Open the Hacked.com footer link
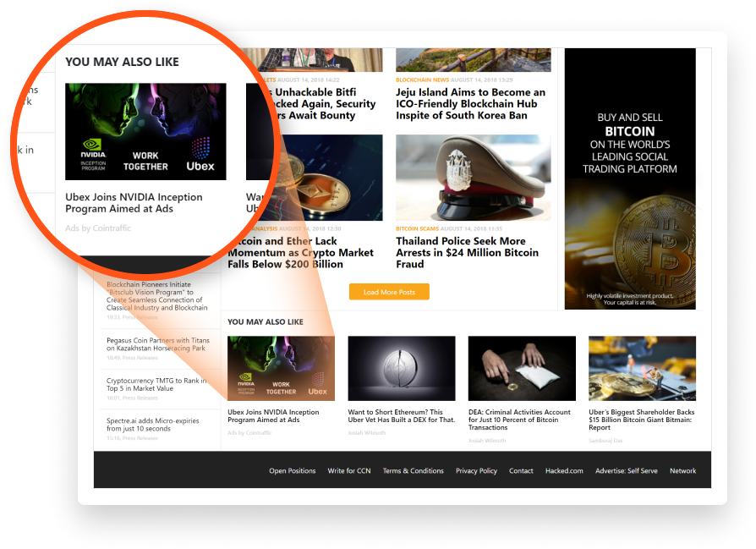This screenshot has width=756, height=549. click(564, 471)
